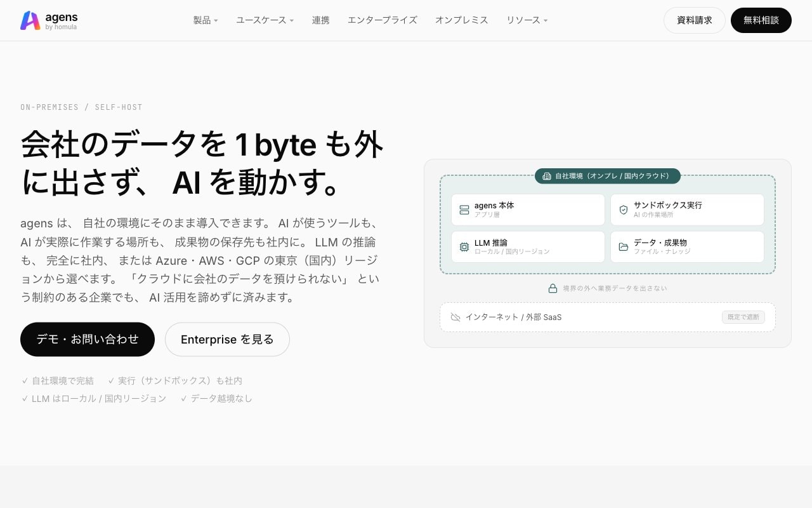The height and width of the screenshot is (508, 812).
Task: Select the LLM 推論 card
Action: (528, 246)
